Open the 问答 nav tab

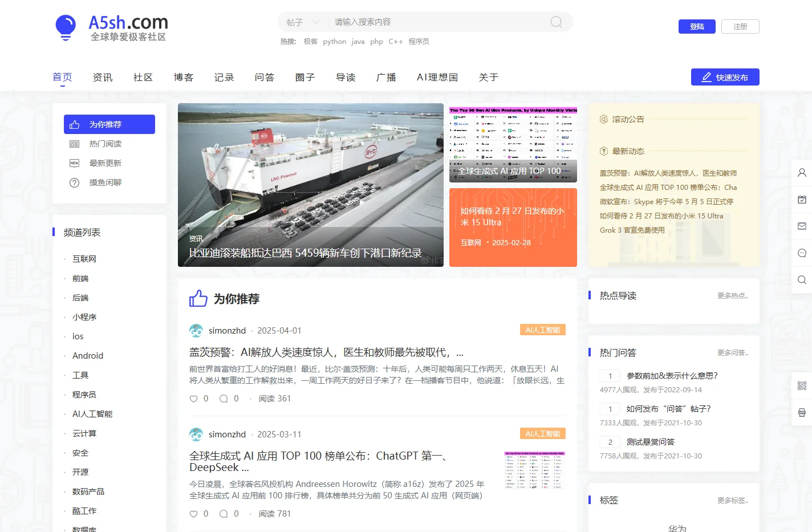point(265,77)
